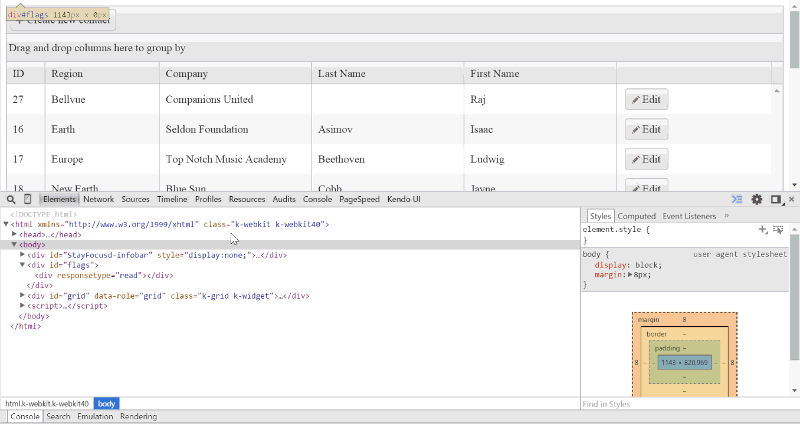Click Edit button for Asimov row
Screen dimensions: 800x424
pyautogui.click(x=646, y=130)
